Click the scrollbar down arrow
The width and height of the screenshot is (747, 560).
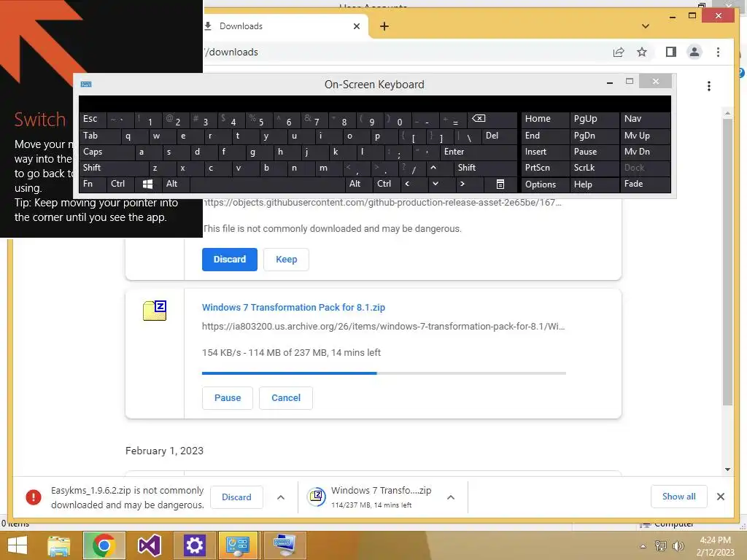[727, 470]
